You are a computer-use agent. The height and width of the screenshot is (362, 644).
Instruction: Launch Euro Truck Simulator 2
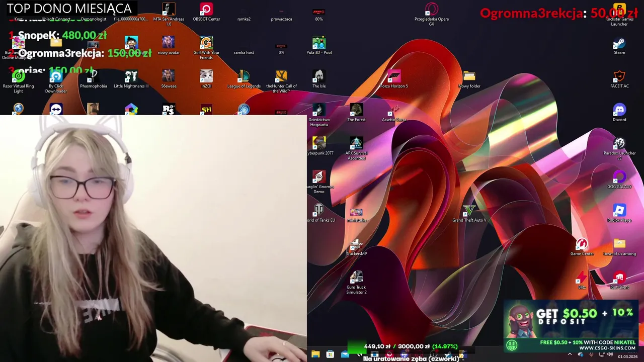356,283
